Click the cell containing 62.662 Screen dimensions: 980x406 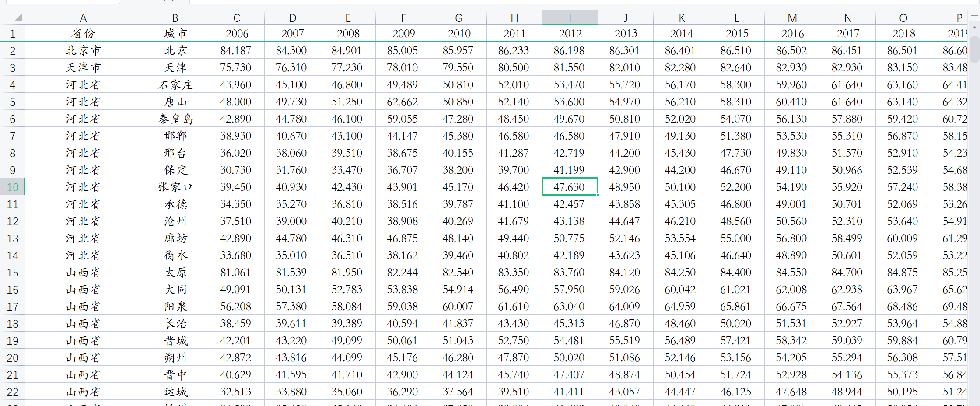point(403,102)
